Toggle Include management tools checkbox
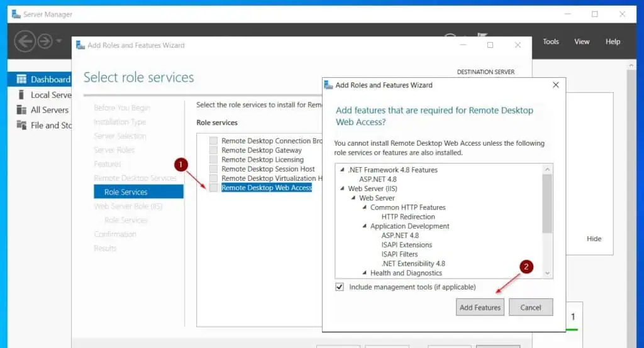 (x=339, y=287)
